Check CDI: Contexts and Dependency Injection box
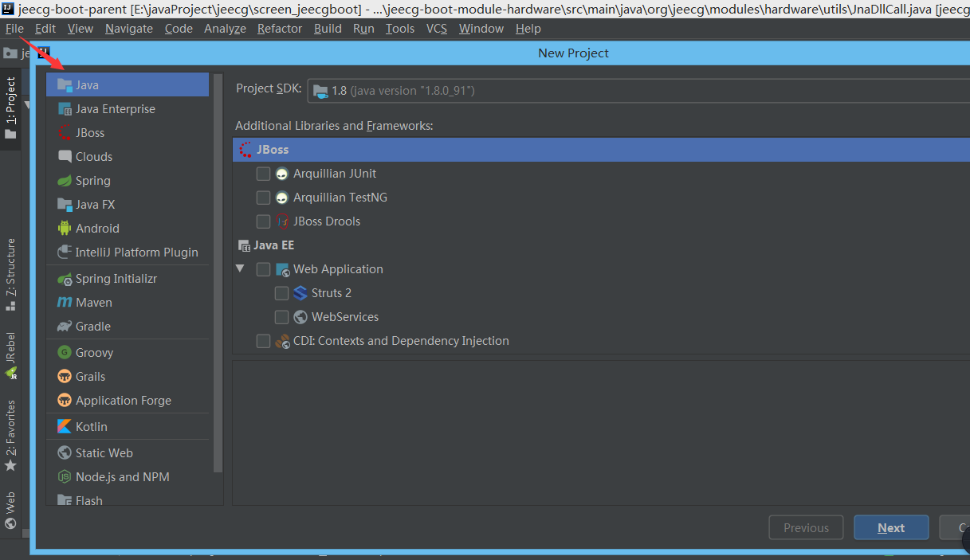 tap(263, 340)
